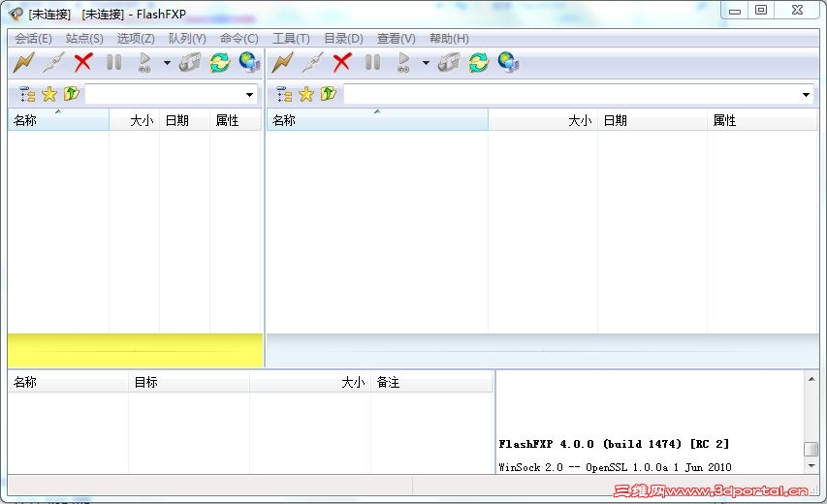The image size is (827, 504).
Task: Open the 队列(Y) menu
Action: tap(187, 39)
